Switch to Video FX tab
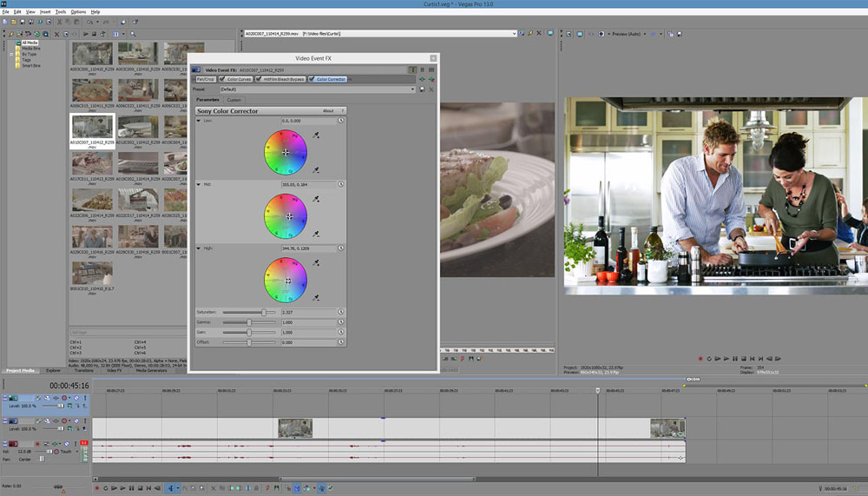Screen dimensions: 868x496 point(114,371)
